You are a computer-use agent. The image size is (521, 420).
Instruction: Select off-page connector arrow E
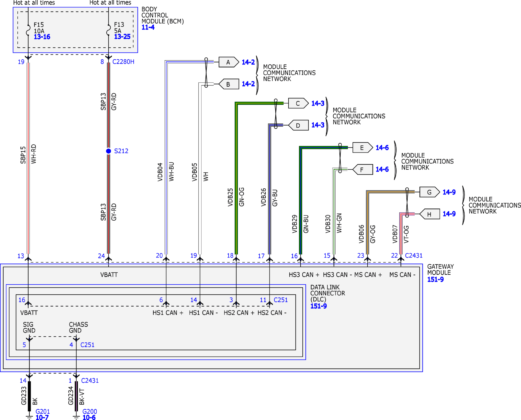363,148
